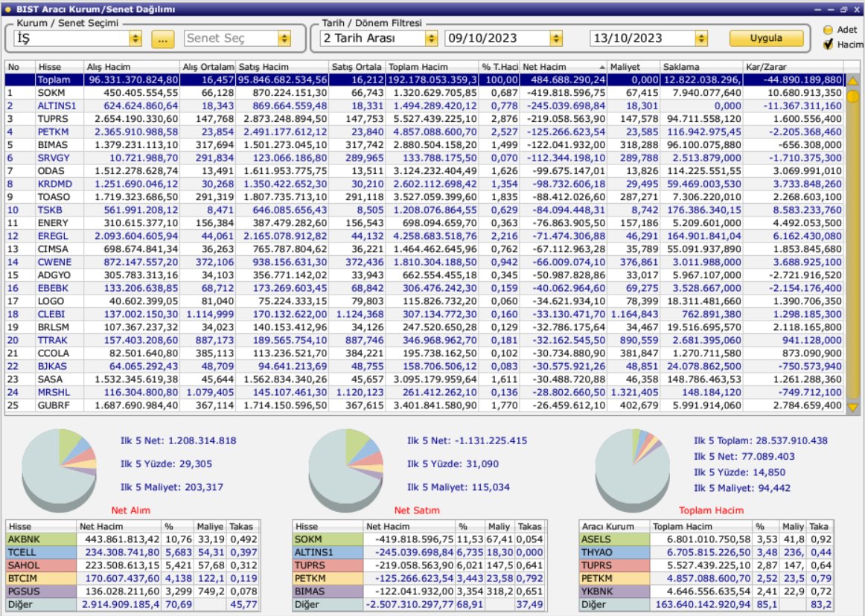Screen dimensions: 865x616
Task: Sort by Alış Hacim column header
Action: (x=132, y=67)
